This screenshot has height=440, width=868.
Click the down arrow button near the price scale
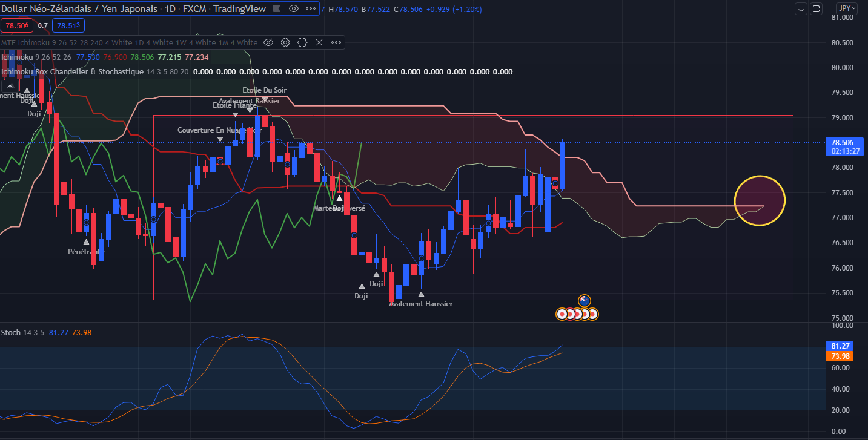801,8
